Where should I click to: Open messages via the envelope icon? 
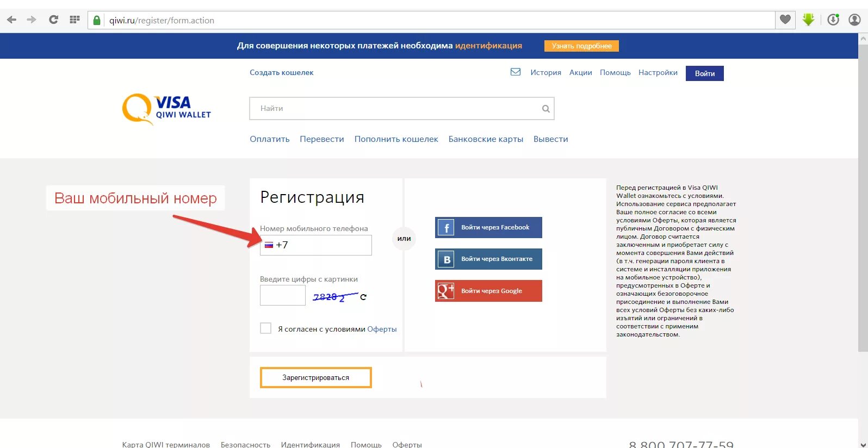point(516,72)
